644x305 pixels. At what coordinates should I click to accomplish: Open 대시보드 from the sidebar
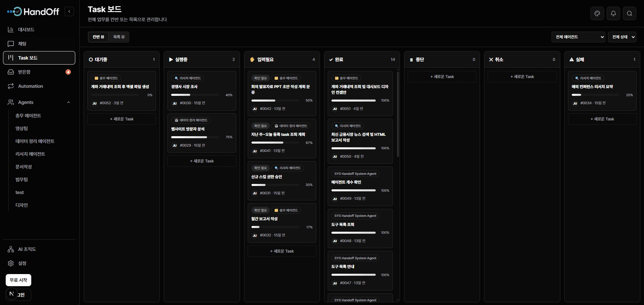coord(39,30)
